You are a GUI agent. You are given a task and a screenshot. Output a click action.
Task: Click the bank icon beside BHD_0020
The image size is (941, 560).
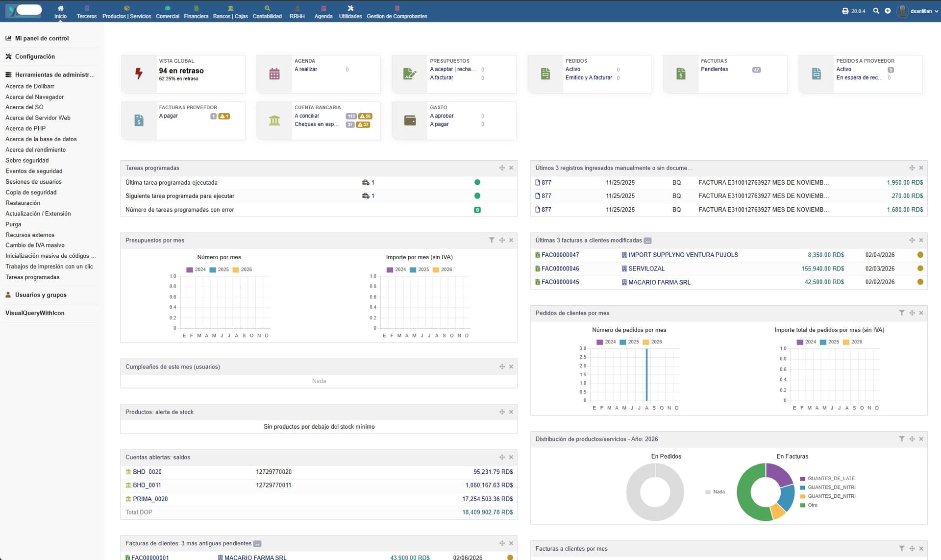click(128, 472)
